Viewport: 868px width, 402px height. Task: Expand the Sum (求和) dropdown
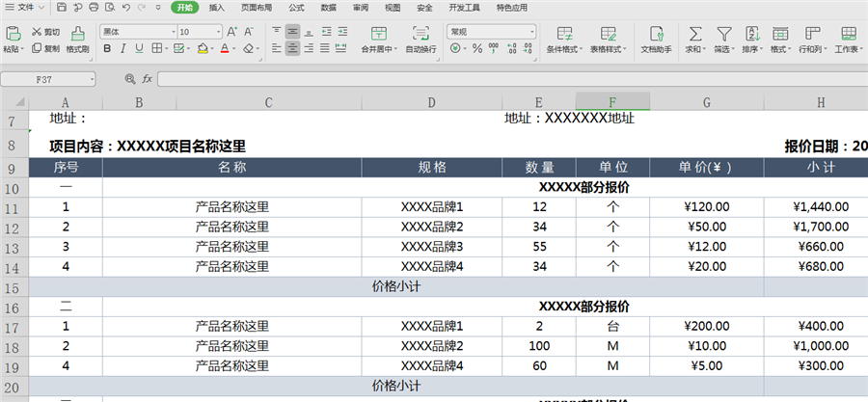694,40
